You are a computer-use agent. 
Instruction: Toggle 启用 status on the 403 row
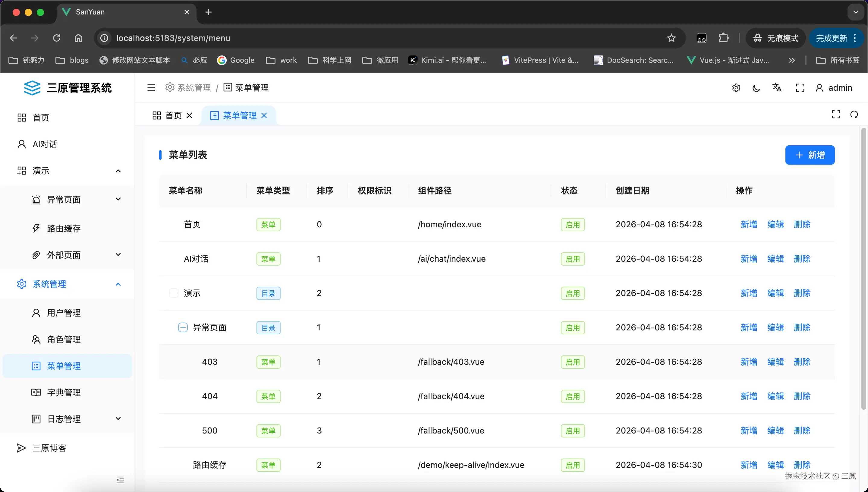click(x=572, y=361)
